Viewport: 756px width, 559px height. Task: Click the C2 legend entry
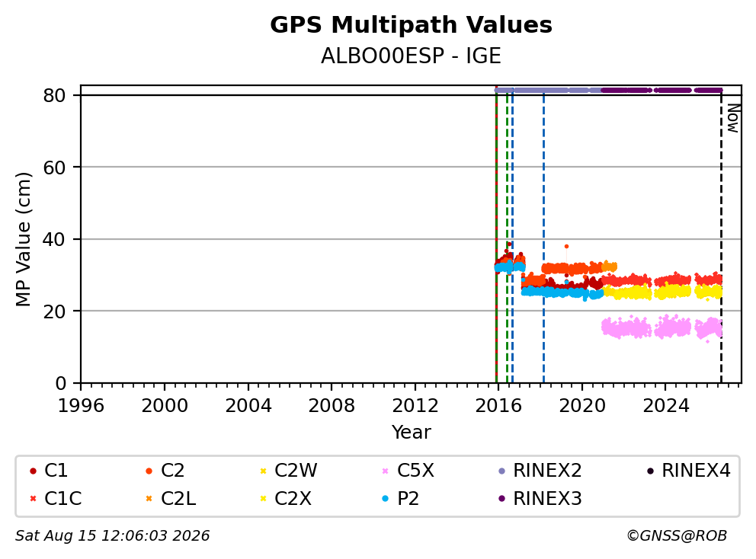click(165, 471)
